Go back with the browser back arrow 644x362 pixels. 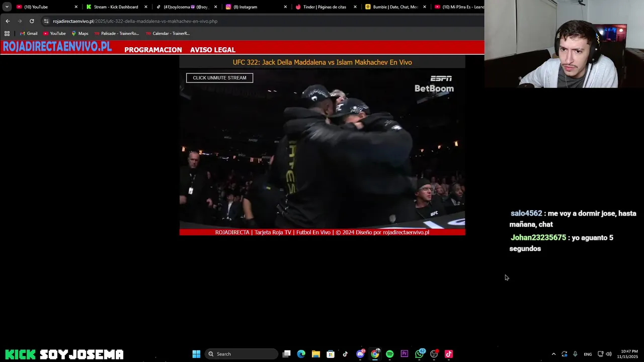point(8,21)
